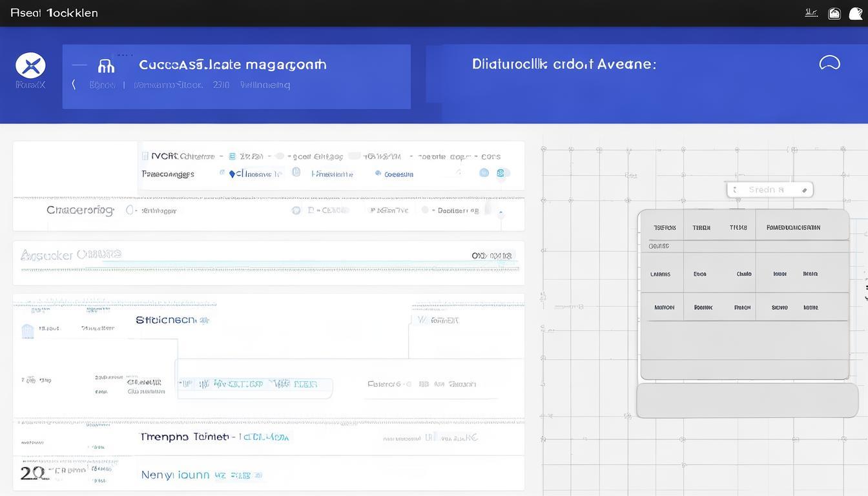Click the back chevron under the header title
This screenshot has height=496, width=868.
pos(74,85)
